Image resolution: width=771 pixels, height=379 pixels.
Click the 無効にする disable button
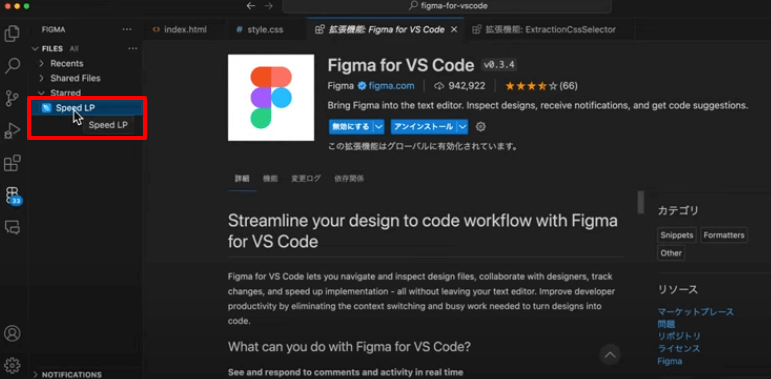click(351, 127)
